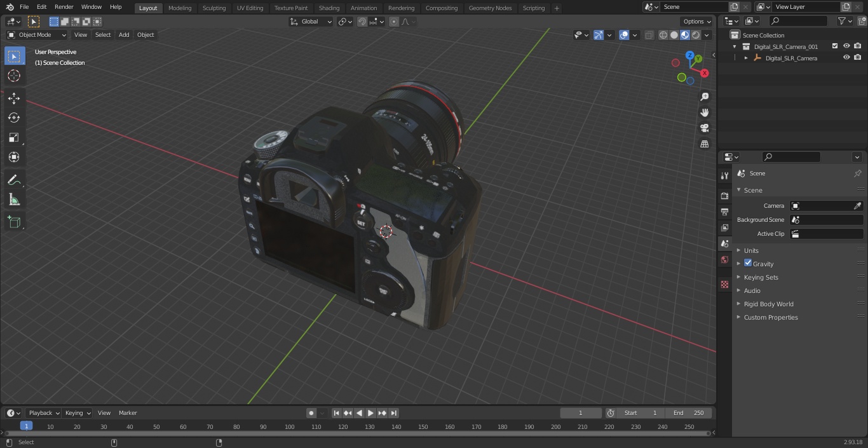Select the Rotate tool

pos(14,118)
